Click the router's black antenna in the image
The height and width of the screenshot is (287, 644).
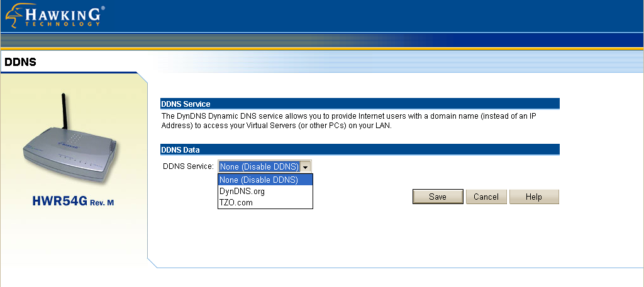click(64, 116)
